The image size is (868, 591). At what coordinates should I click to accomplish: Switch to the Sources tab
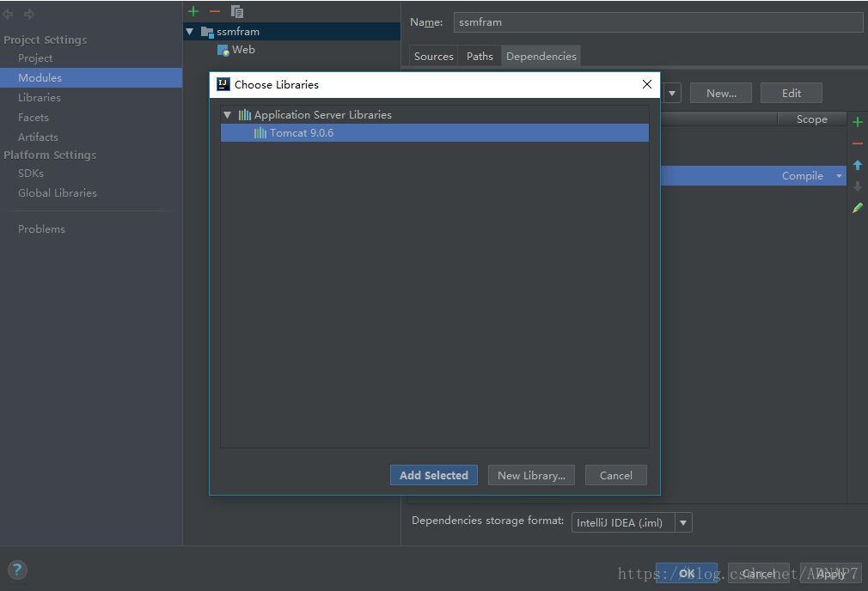click(x=433, y=57)
